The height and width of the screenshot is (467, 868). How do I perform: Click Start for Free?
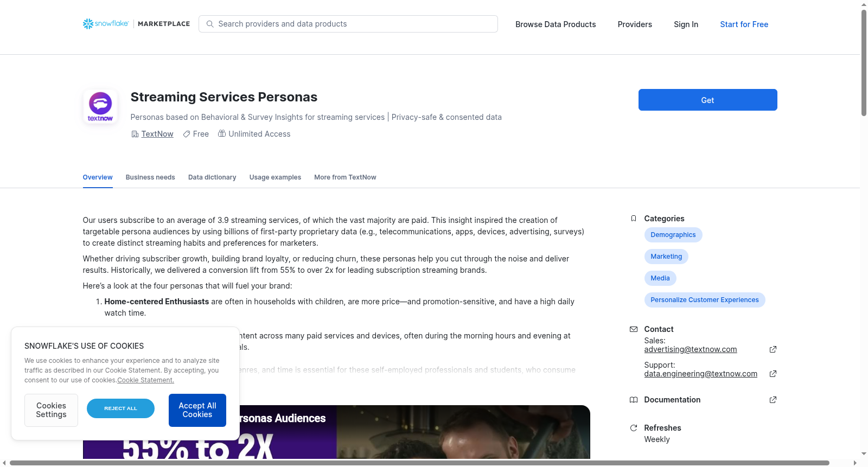[744, 24]
